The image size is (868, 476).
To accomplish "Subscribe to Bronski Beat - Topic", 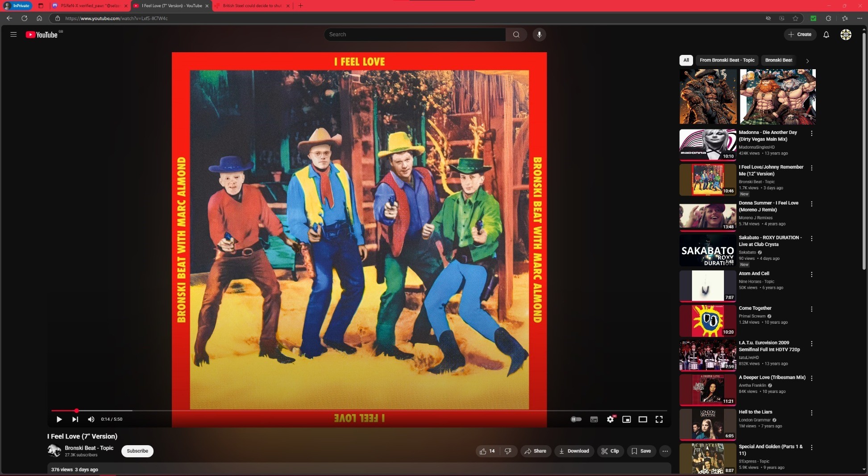I will coord(137,451).
